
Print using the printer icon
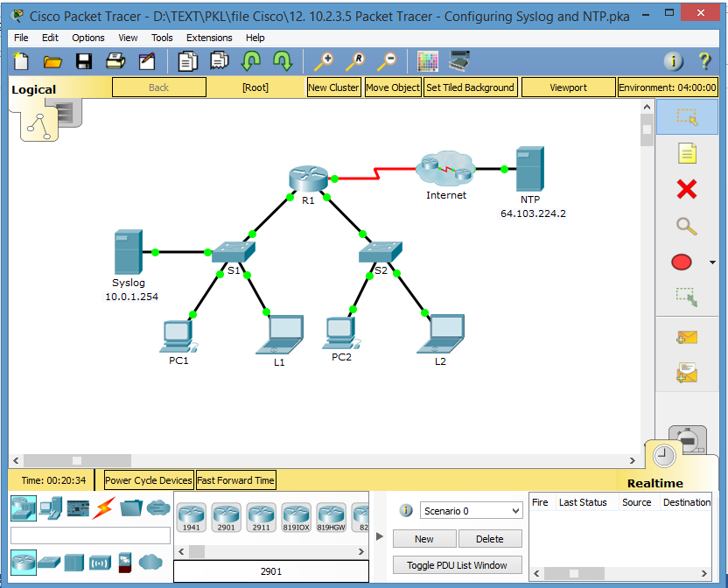point(115,61)
